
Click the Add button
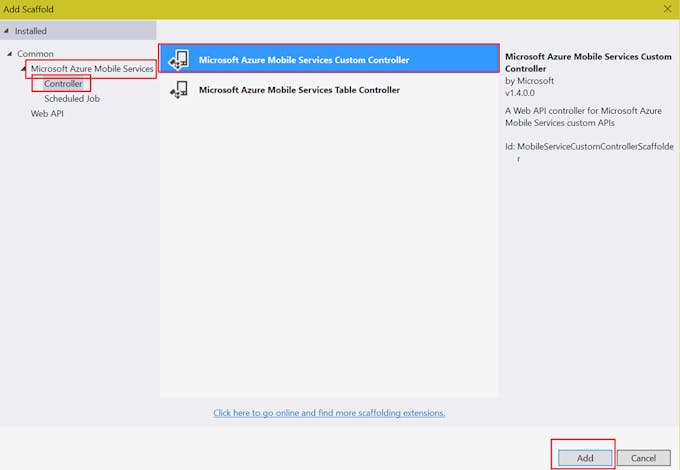(x=585, y=458)
